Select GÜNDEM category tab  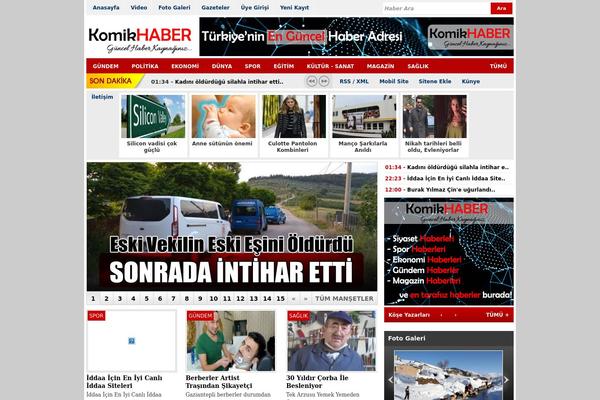pyautogui.click(x=106, y=66)
